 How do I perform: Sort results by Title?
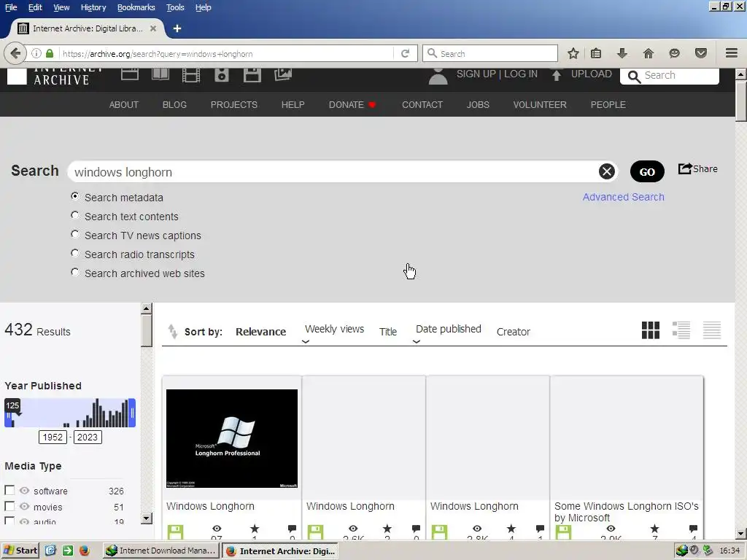[x=388, y=332]
